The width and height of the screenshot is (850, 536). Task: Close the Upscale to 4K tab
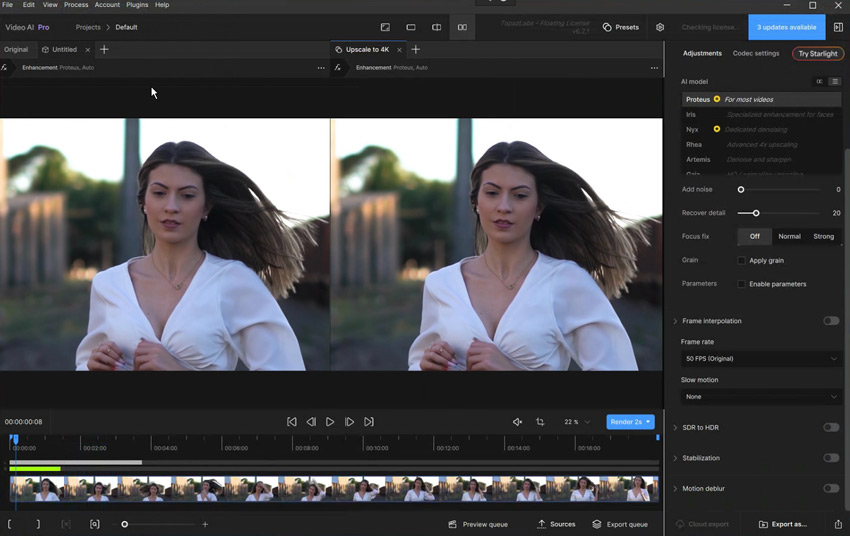tap(400, 50)
